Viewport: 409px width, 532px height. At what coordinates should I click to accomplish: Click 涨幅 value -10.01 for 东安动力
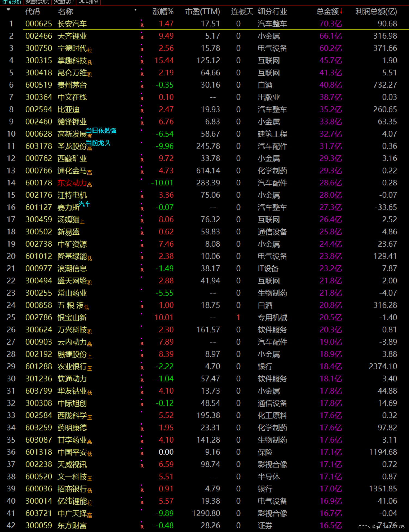tap(162, 183)
